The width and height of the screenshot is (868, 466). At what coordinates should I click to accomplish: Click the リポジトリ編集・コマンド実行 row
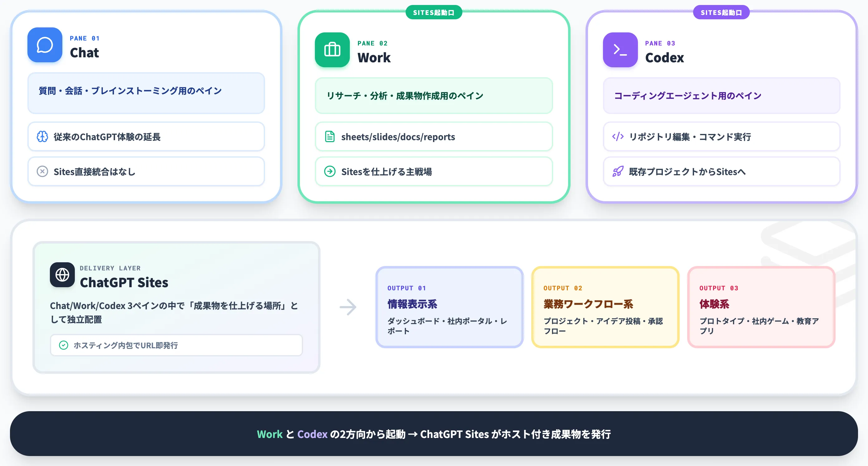click(x=722, y=137)
